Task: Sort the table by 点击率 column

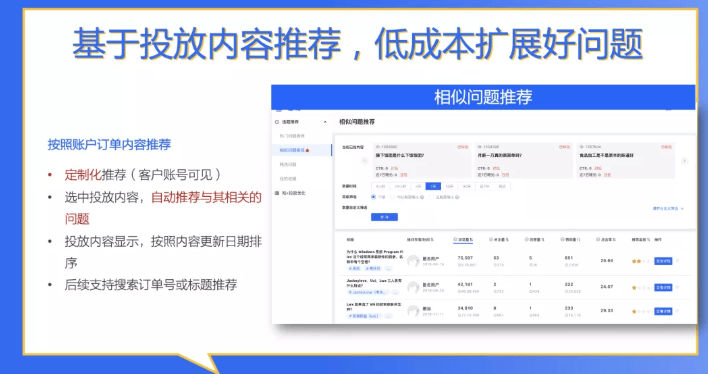Action: [x=606, y=239]
